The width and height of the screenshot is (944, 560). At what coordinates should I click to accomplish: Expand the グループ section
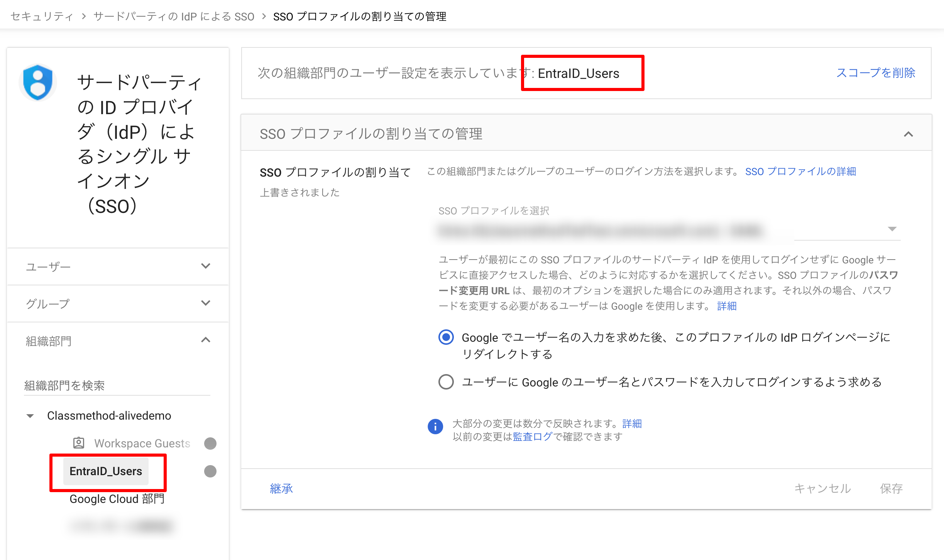[206, 303]
